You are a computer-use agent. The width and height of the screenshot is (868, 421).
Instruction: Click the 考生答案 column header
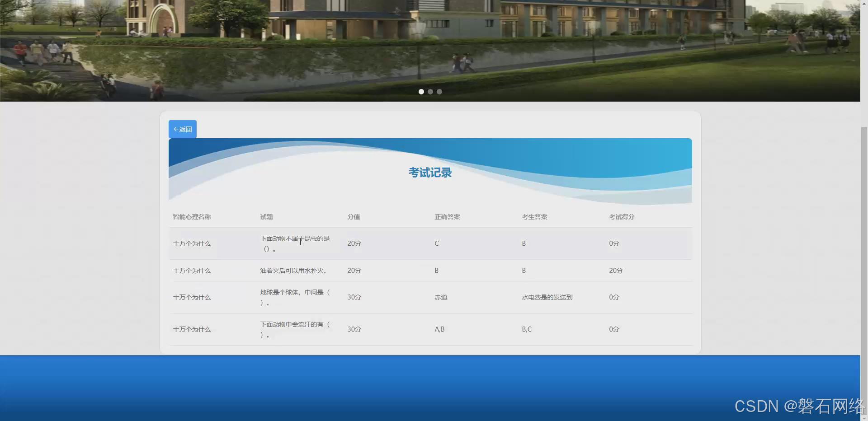point(534,217)
